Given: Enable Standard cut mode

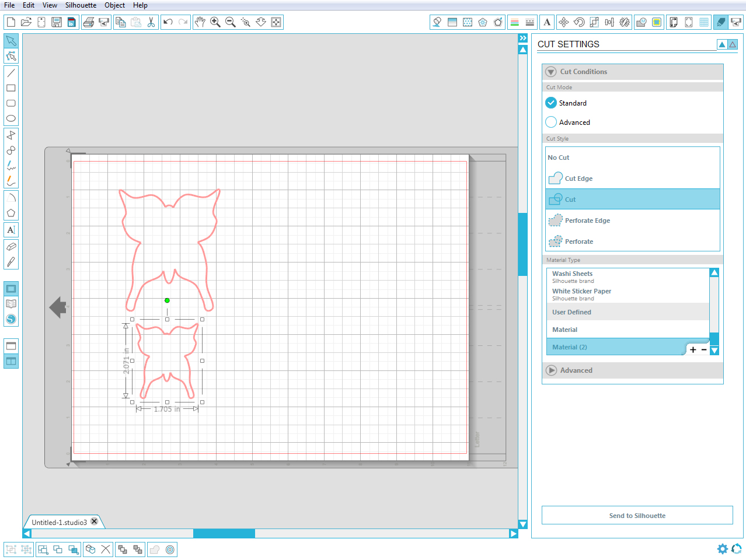Looking at the screenshot, I should point(551,103).
